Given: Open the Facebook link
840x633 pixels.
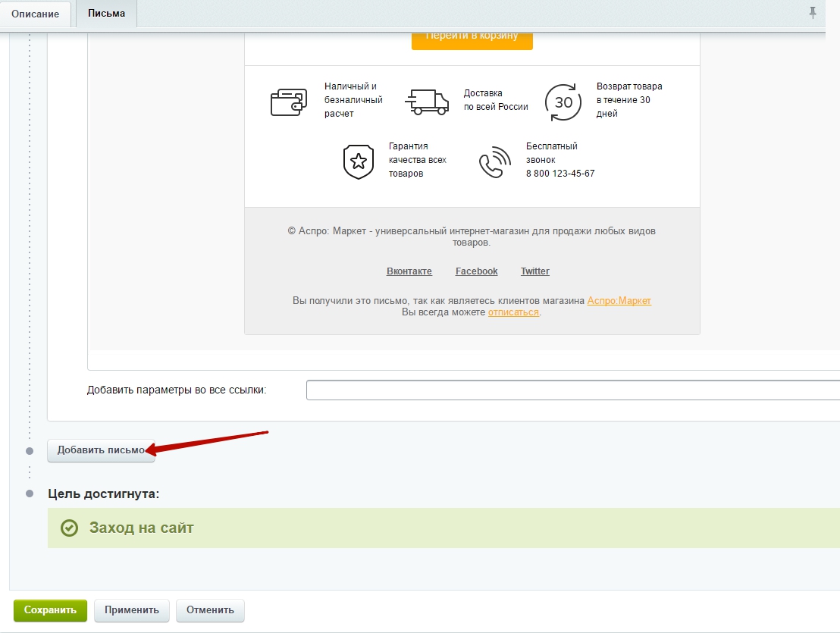Looking at the screenshot, I should tap(477, 271).
